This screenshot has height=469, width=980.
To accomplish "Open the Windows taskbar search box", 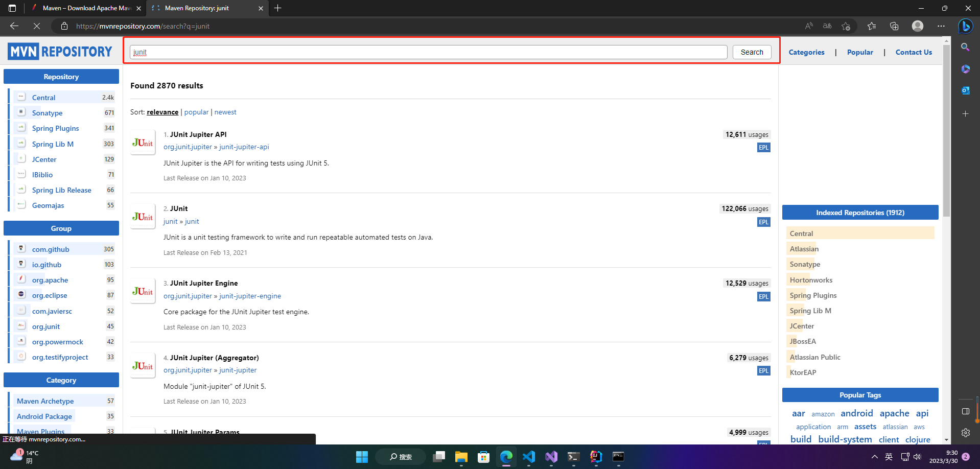I will pyautogui.click(x=401, y=457).
